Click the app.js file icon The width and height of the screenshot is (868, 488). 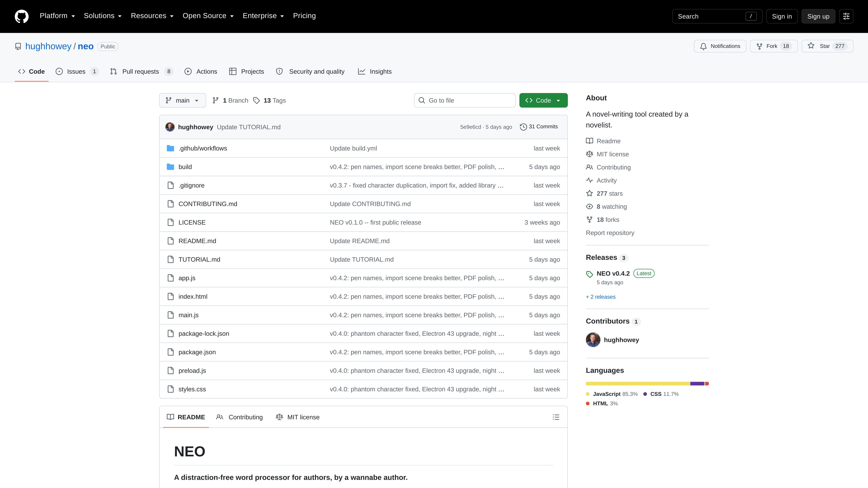tap(170, 278)
